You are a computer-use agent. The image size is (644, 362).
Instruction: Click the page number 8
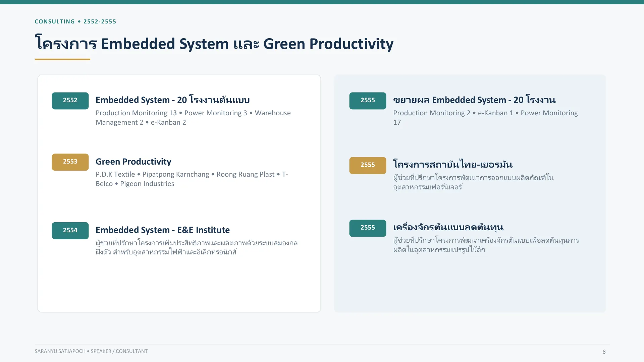click(604, 352)
